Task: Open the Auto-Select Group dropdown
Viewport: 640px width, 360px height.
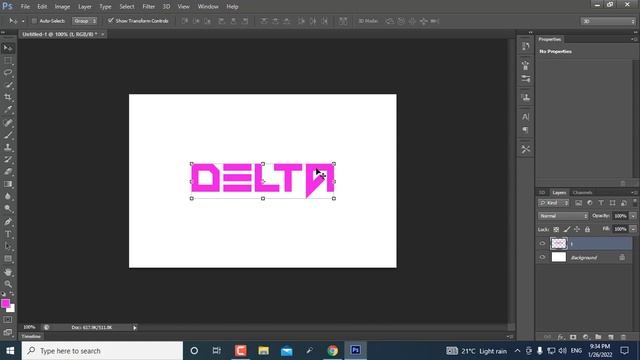Action: click(84, 21)
